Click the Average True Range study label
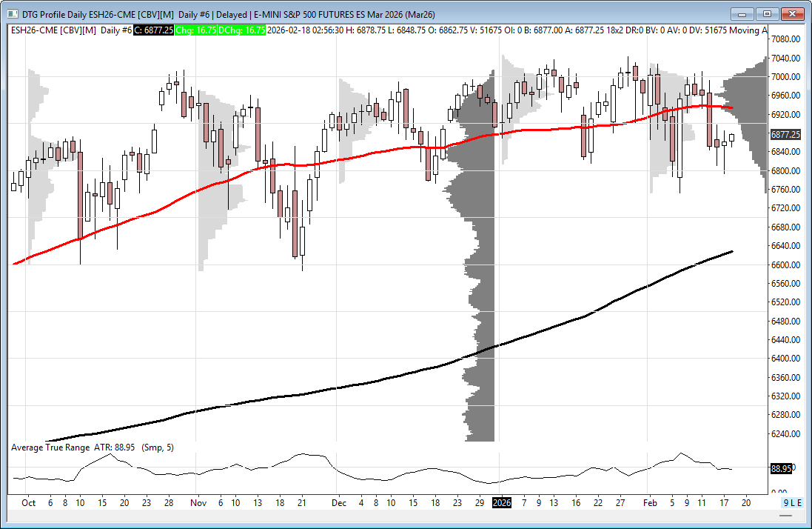 click(x=50, y=448)
